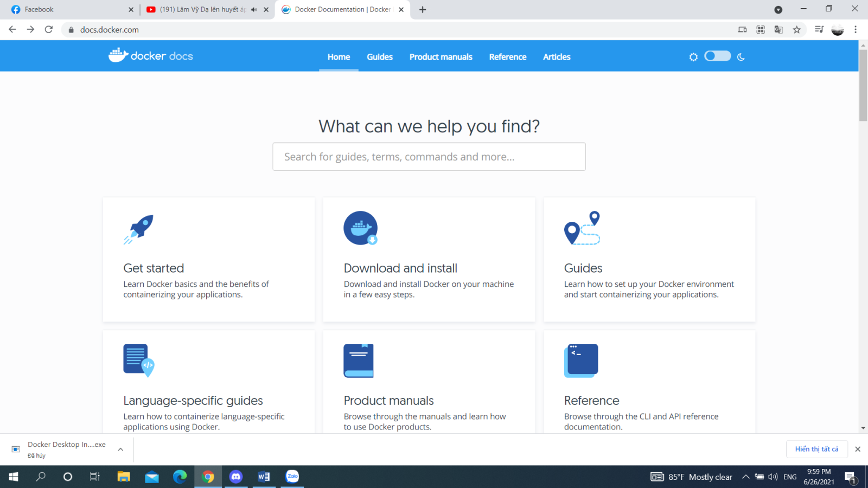Open Mail app from taskbar
This screenshot has height=488, width=868.
pyautogui.click(x=152, y=477)
